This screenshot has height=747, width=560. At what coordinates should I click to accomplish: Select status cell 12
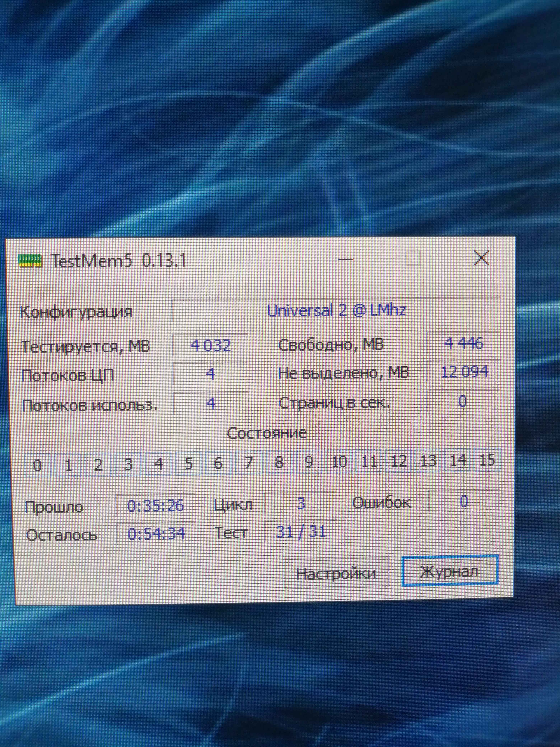(398, 461)
